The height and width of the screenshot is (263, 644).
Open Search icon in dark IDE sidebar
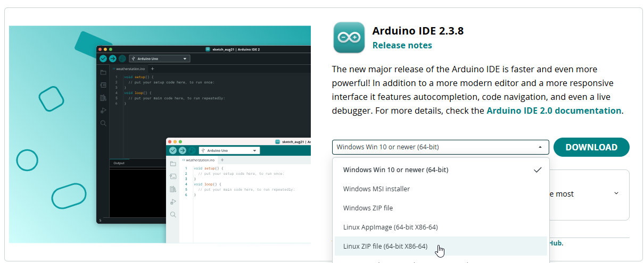[x=103, y=123]
